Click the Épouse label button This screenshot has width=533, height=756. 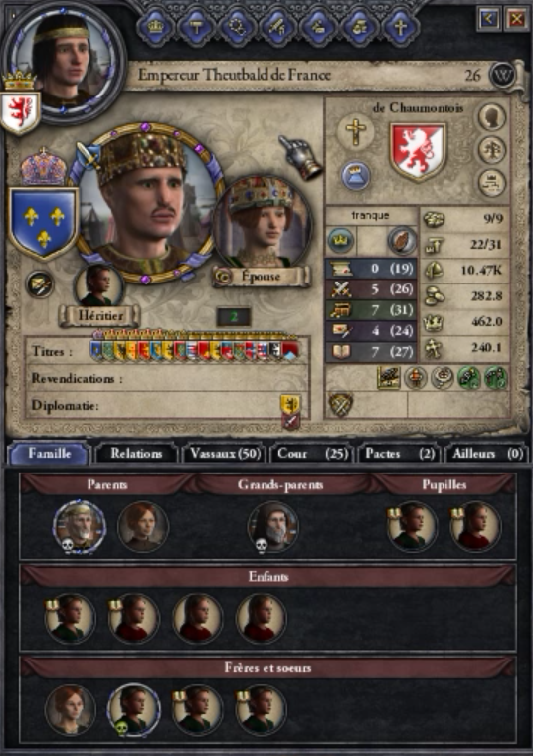coord(261,277)
